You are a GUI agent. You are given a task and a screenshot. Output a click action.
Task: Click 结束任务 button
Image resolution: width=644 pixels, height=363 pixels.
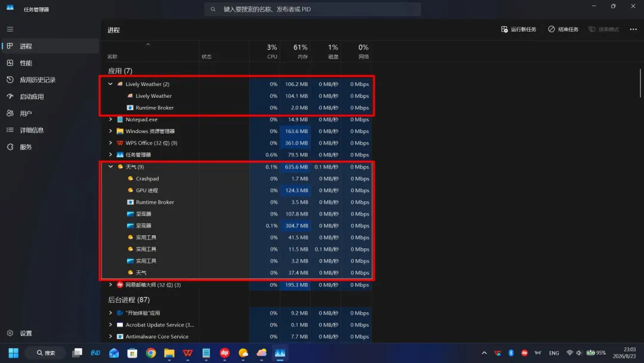[x=563, y=29]
